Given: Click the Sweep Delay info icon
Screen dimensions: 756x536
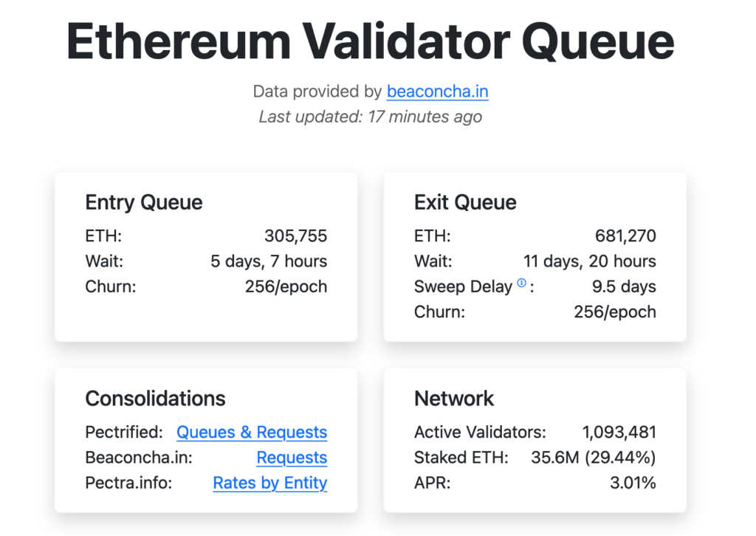Looking at the screenshot, I should point(523,284).
